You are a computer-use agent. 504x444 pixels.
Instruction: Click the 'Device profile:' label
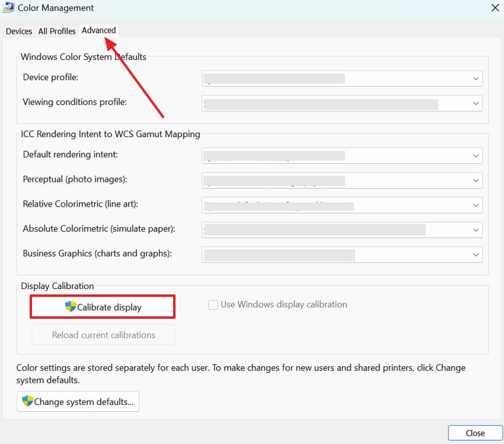pyautogui.click(x=50, y=77)
